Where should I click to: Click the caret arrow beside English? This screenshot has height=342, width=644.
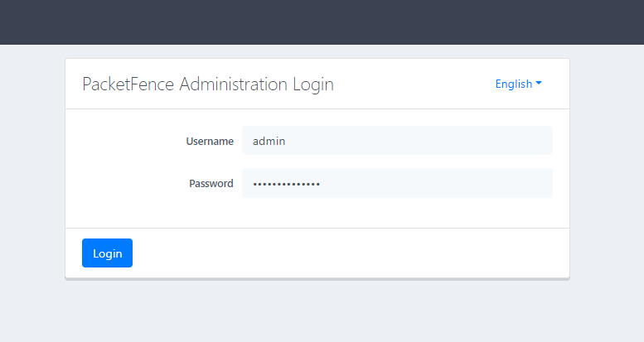click(x=539, y=84)
